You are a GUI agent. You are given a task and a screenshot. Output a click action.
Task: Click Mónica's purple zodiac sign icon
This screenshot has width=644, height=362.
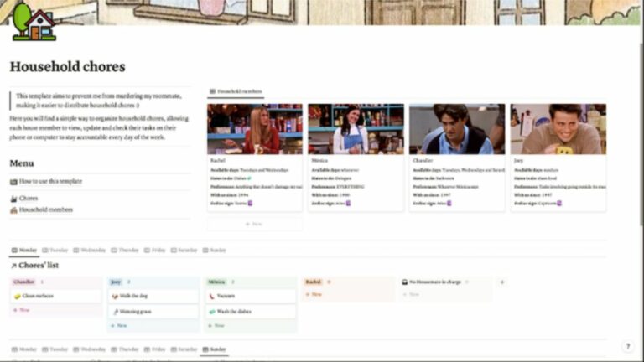pyautogui.click(x=348, y=203)
